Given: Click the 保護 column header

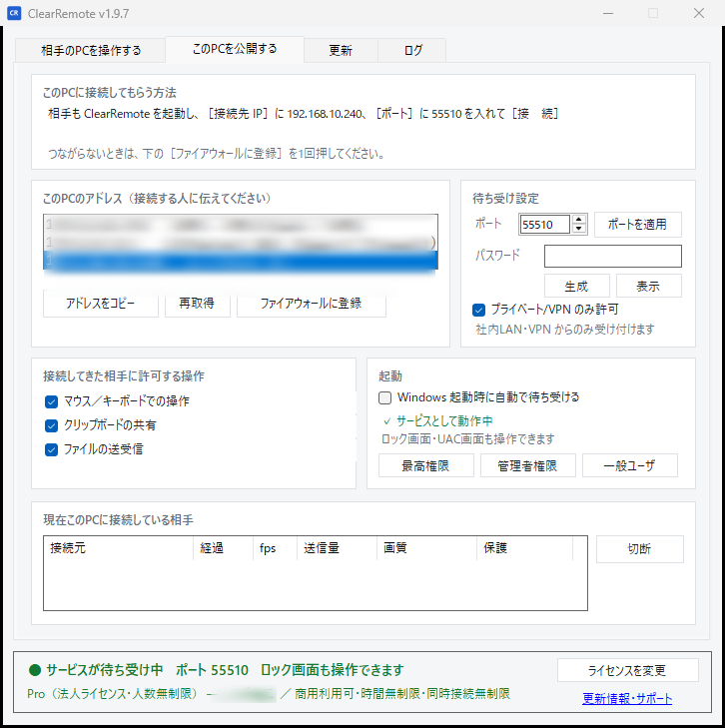Looking at the screenshot, I should tap(525, 548).
